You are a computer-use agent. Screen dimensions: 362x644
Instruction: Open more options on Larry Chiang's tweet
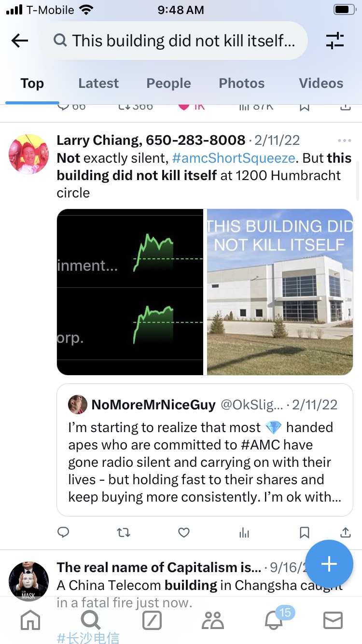pos(345,140)
